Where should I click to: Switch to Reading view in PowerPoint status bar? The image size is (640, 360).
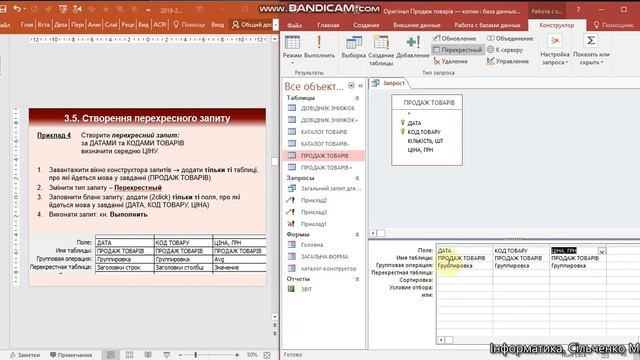coord(148,355)
